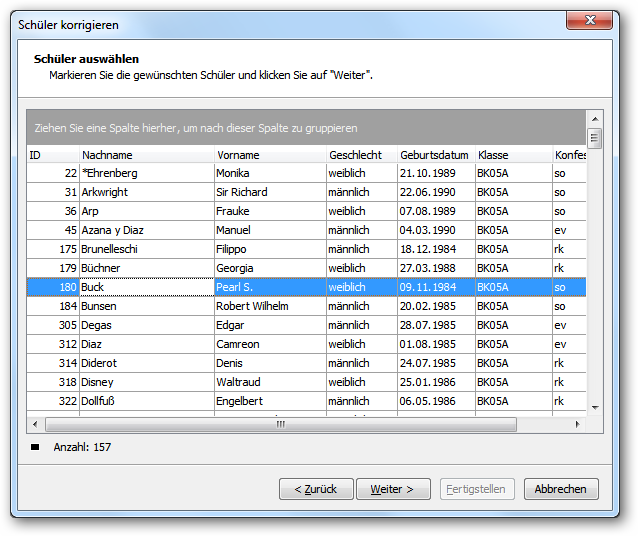Click the horizontal scrollbar right arrow
Screen dimensions: 638x536
click(577, 424)
